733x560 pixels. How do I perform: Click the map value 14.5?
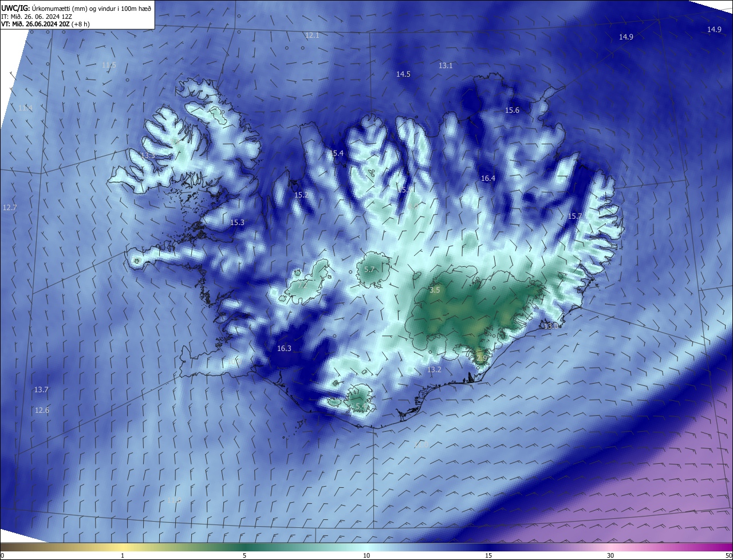pos(403,74)
